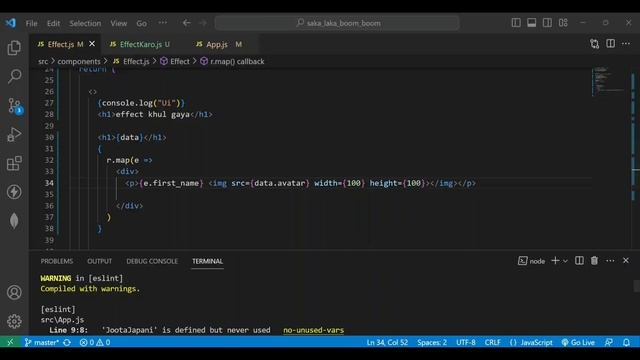Open the MongoDB leaf icon view
Viewport: 640px width, 360px height.
pos(14,221)
